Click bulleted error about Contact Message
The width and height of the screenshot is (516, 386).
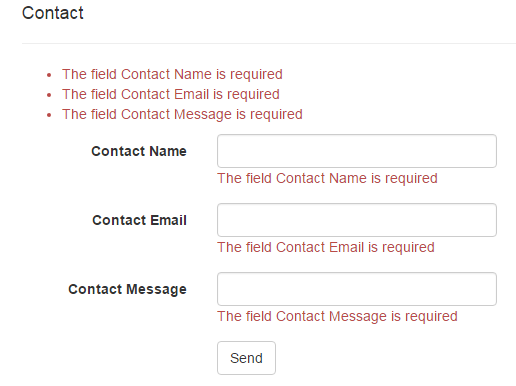click(x=182, y=114)
